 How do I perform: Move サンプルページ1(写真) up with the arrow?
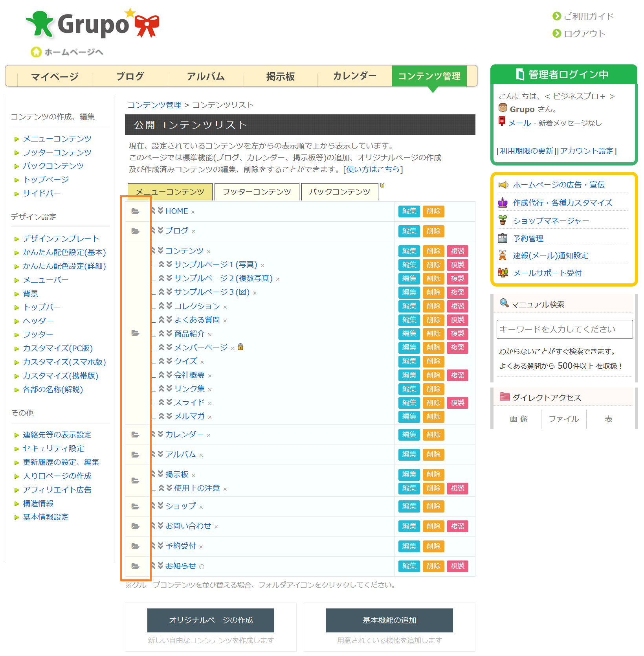point(161,265)
